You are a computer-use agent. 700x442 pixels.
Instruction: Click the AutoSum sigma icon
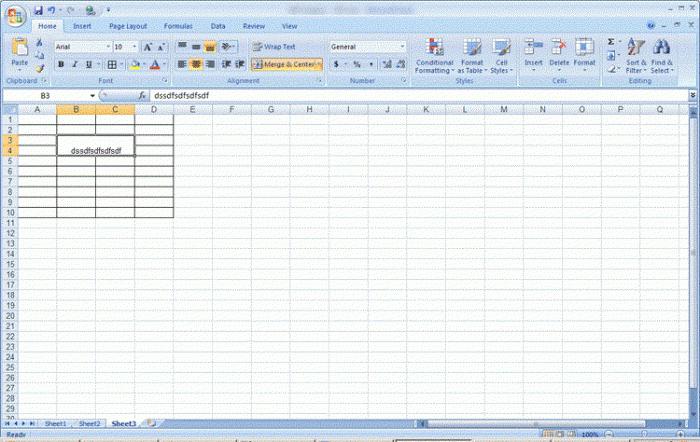tap(611, 42)
